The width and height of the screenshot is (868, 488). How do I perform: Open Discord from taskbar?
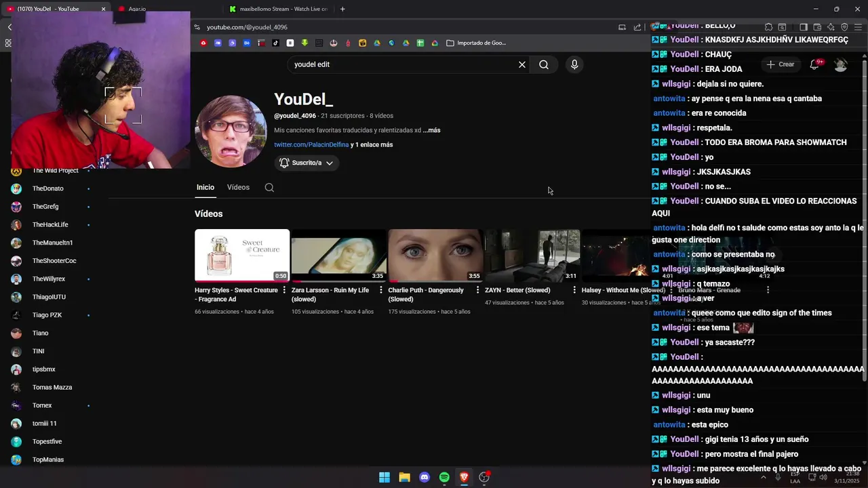click(x=425, y=477)
